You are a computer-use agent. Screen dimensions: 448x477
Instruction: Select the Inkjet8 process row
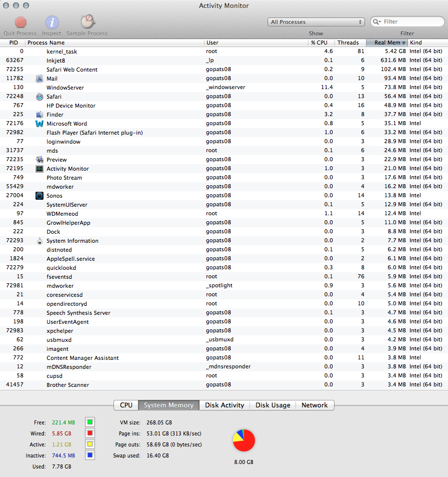(x=224, y=61)
